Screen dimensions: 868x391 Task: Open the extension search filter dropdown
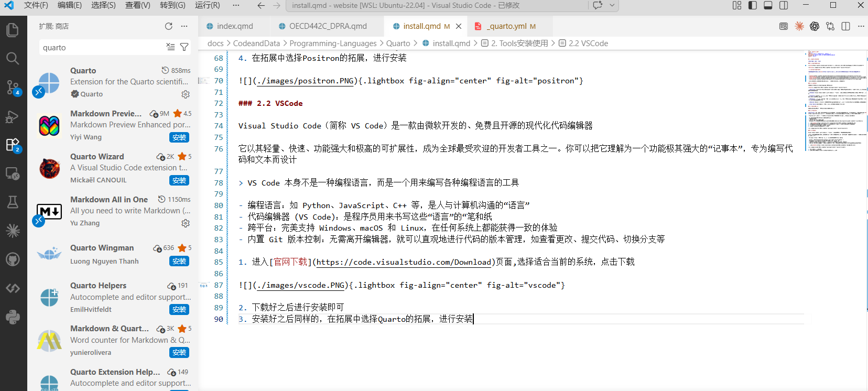pyautogui.click(x=185, y=47)
